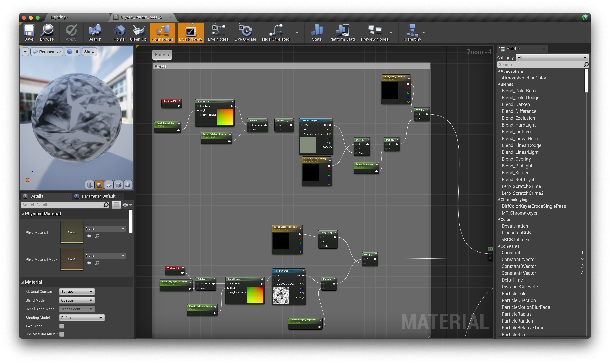Enable the Two Sided checkbox
Screen dimensions: 610x364
62,326
